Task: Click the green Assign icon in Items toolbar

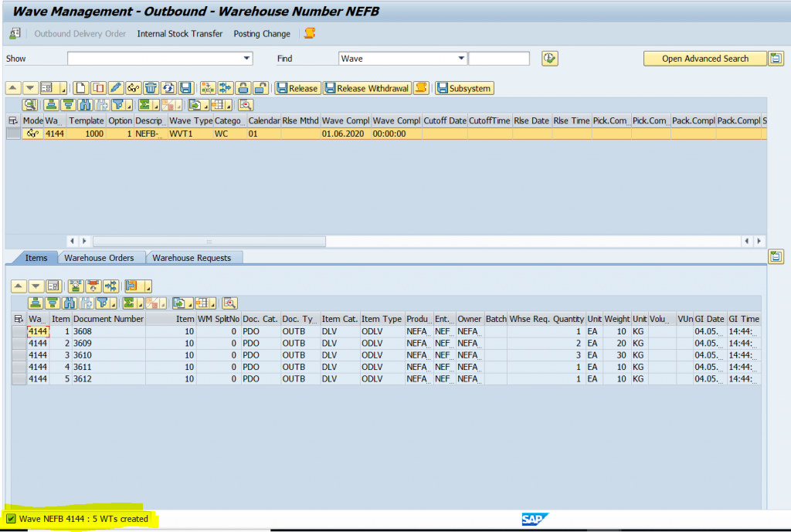Action: [76, 286]
